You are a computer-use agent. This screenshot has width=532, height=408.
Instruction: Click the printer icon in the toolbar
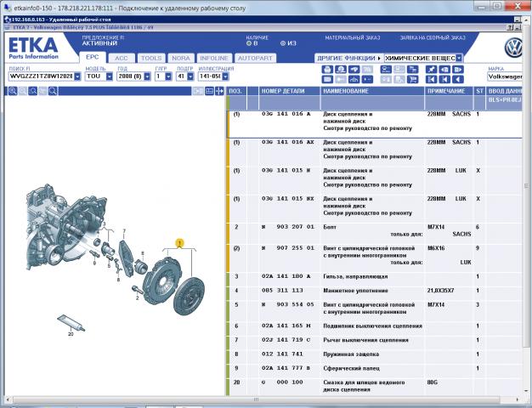[326, 70]
